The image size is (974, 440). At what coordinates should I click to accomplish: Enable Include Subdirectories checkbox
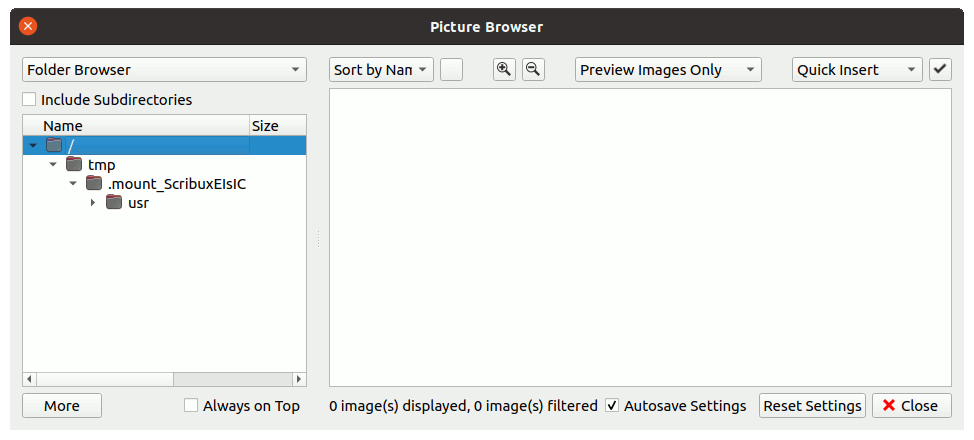click(30, 100)
